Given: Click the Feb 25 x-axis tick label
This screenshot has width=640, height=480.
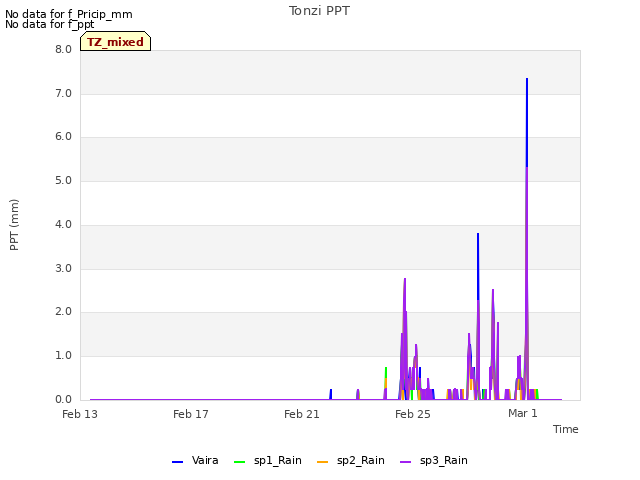Looking at the screenshot, I should tap(413, 414).
